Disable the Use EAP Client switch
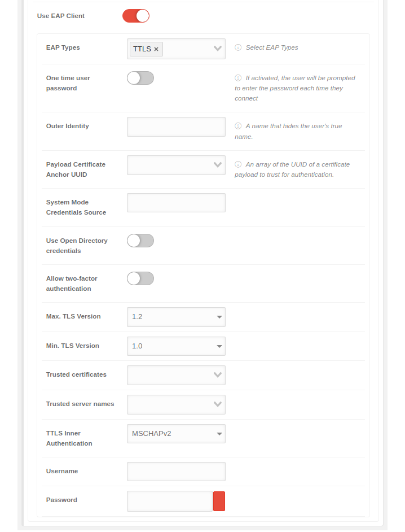 tap(136, 16)
